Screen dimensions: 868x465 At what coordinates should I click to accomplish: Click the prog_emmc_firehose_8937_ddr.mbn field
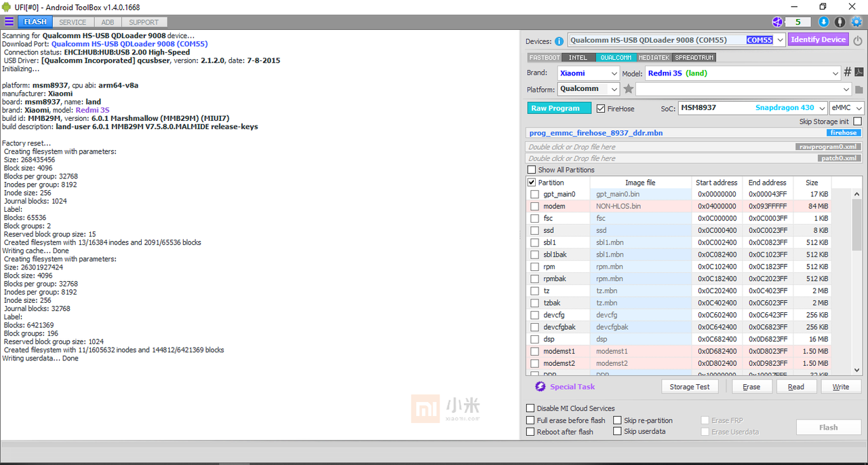[x=695, y=133]
